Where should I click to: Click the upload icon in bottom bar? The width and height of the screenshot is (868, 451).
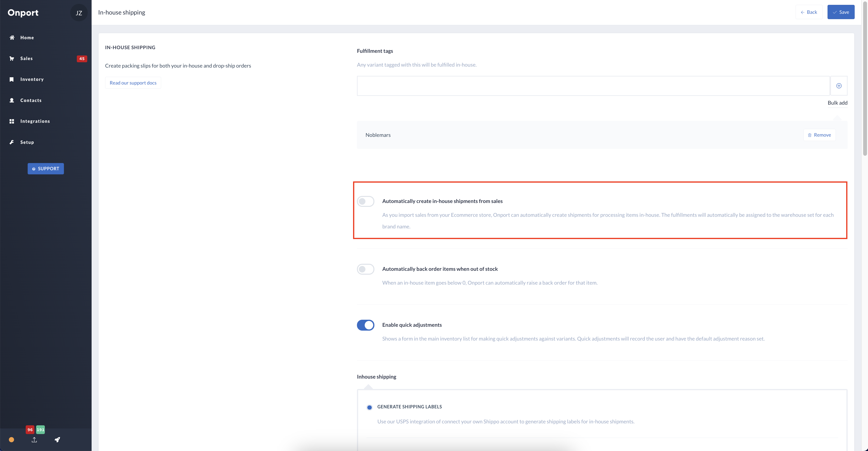(x=34, y=440)
